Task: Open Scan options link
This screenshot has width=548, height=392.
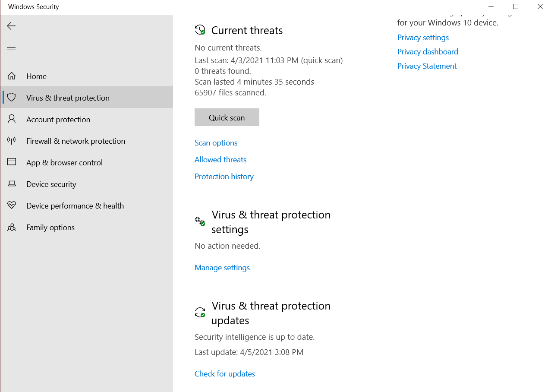Action: coord(216,143)
